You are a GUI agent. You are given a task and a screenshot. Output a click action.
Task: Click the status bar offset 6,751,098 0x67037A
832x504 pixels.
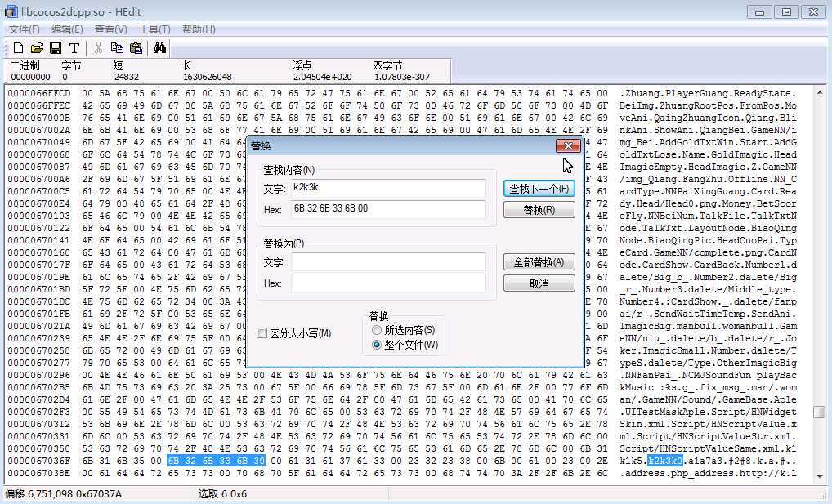(x=64, y=494)
